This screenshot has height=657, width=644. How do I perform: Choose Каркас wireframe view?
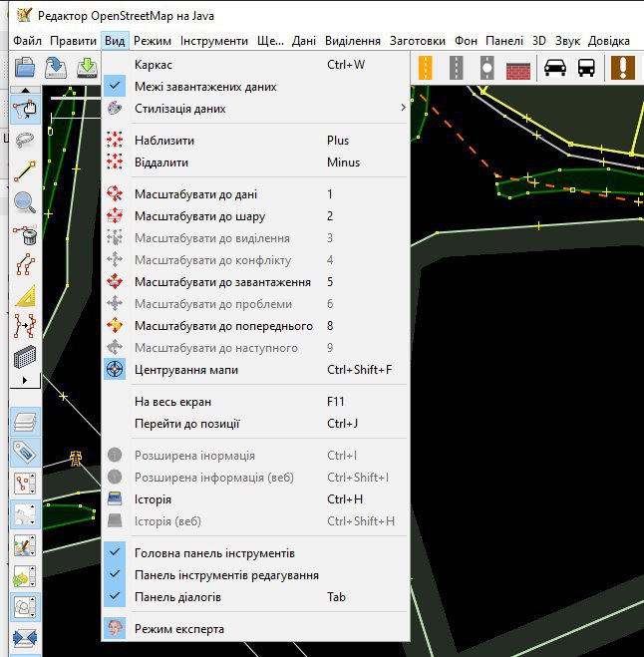pyautogui.click(x=255, y=65)
